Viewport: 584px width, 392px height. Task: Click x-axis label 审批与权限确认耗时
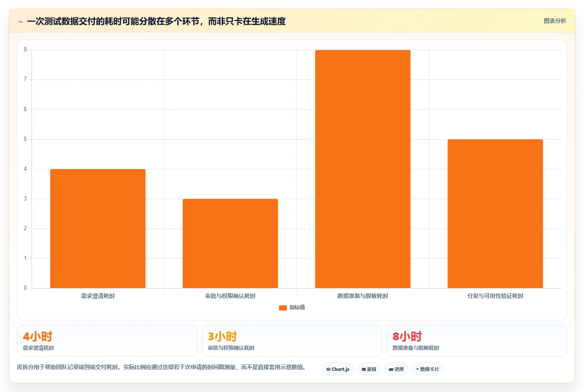(230, 296)
